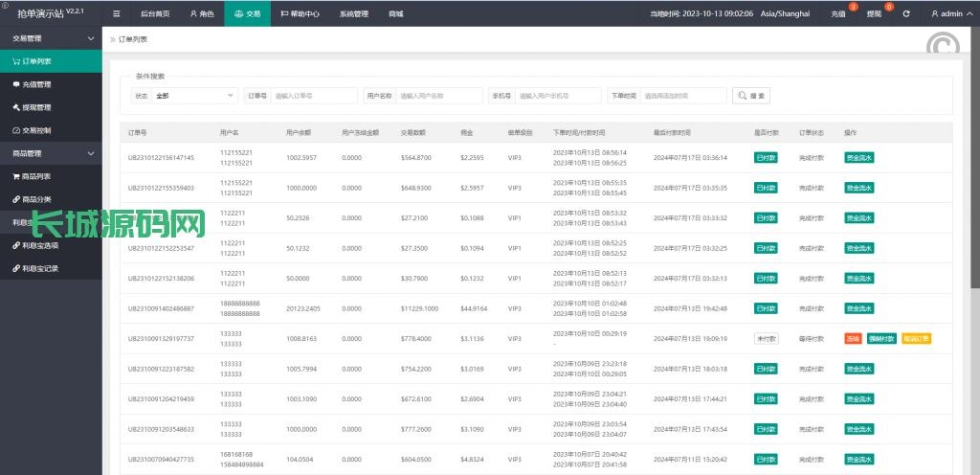The height and width of the screenshot is (475, 980).
Task: Toggle the sidebar collapse hamburger icon
Action: point(117,13)
